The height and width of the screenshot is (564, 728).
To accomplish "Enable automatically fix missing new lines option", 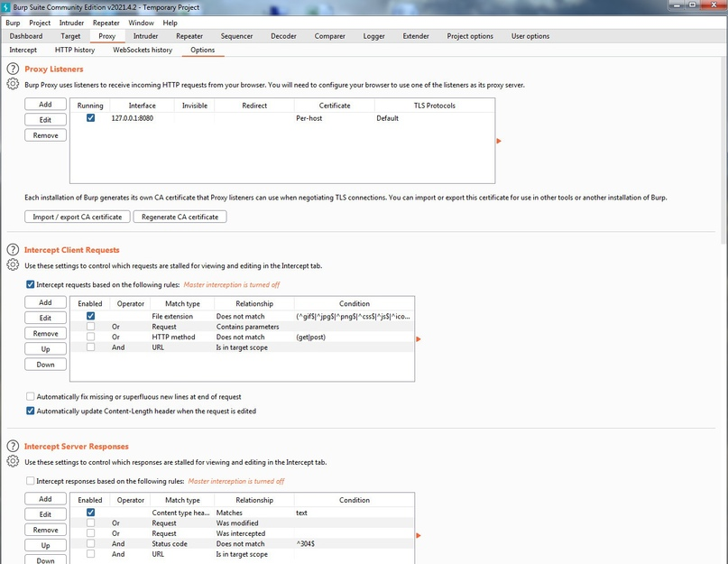I will (30, 396).
